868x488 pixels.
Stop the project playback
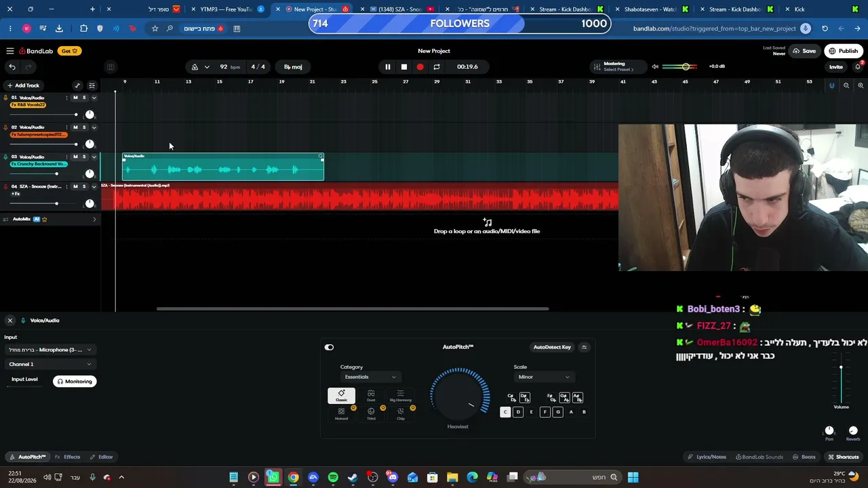[403, 66]
